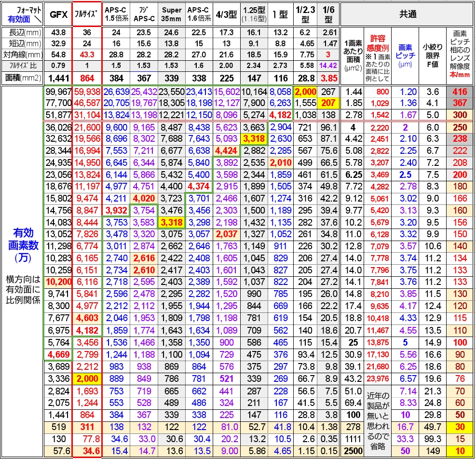Select the red 43.3 diagonal value
Image resolution: width=476 pixels, height=459 pixels.
click(87, 54)
